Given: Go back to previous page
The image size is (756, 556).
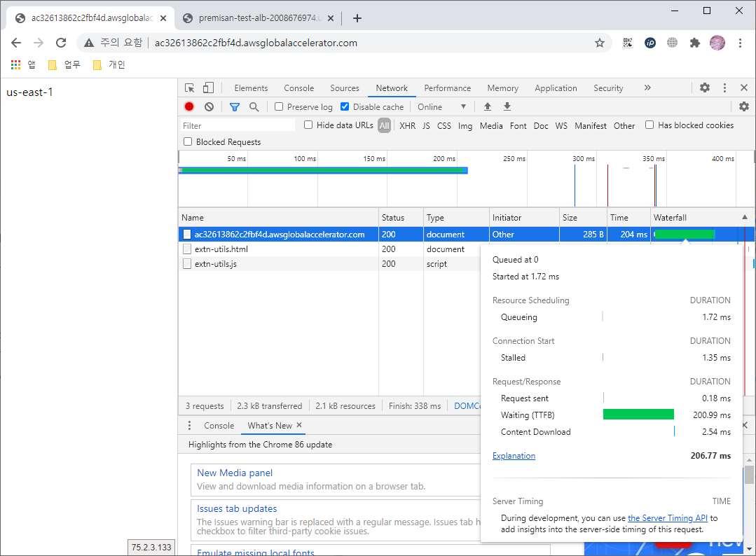Looking at the screenshot, I should click(x=16, y=43).
